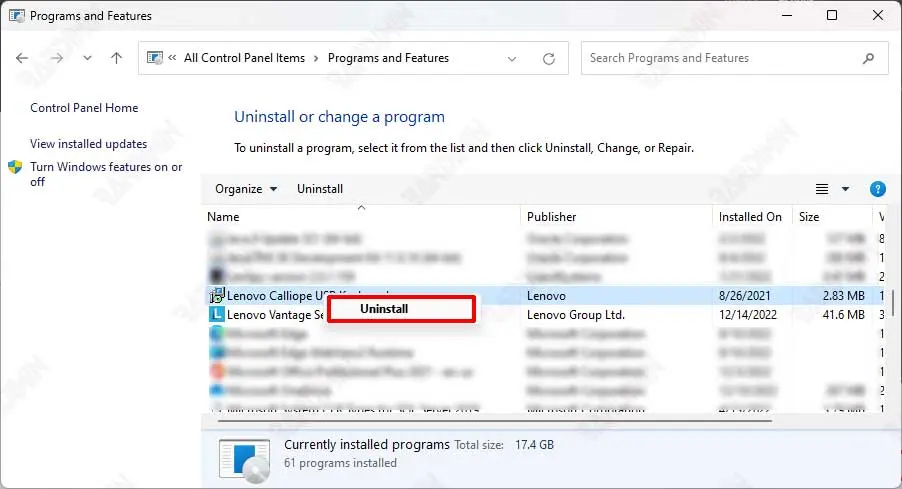Click the installed programs icon in details pane
The width and height of the screenshot is (902, 489).
coord(244,459)
